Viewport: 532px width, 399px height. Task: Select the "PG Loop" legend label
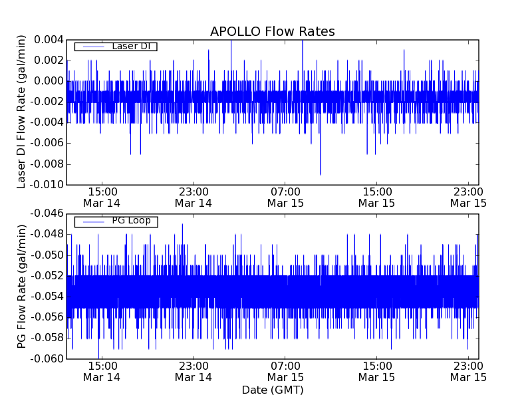[x=131, y=221]
